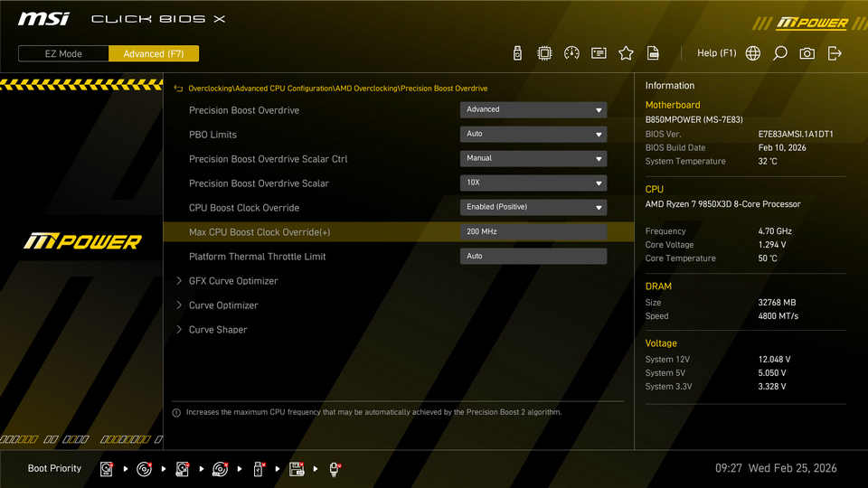Open the favorites star icon
This screenshot has width=868, height=488.
pos(626,53)
